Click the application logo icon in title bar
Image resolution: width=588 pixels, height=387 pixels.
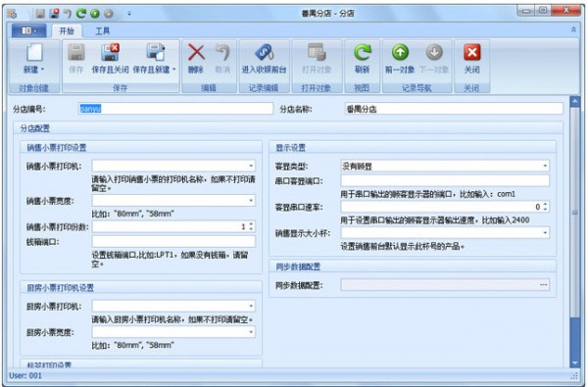(12, 14)
